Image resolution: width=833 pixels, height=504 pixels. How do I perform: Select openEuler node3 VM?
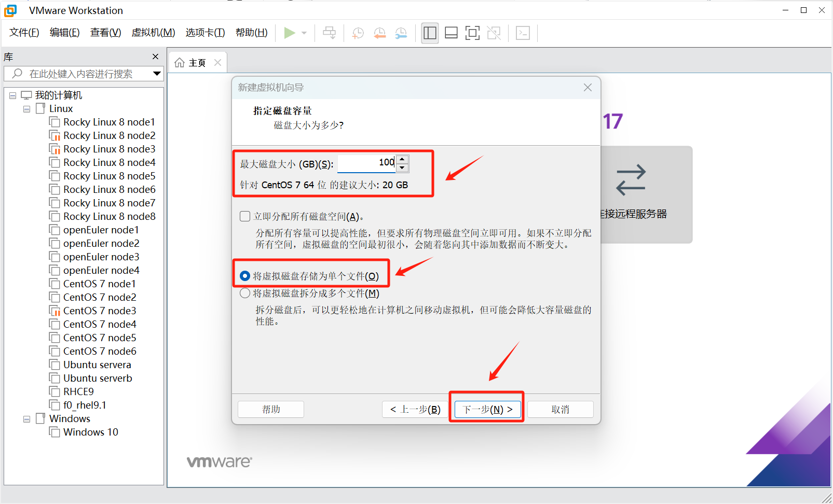pos(101,257)
